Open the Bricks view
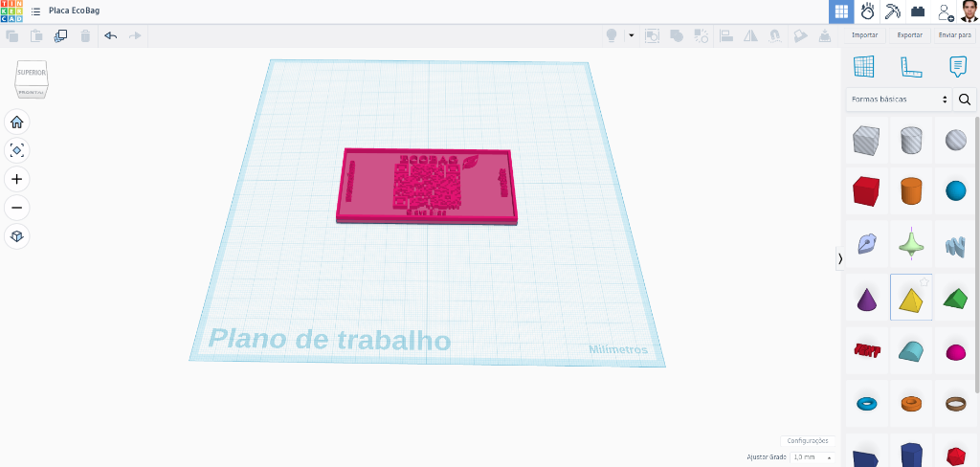Viewport: 980px width, 467px height. coord(918,11)
